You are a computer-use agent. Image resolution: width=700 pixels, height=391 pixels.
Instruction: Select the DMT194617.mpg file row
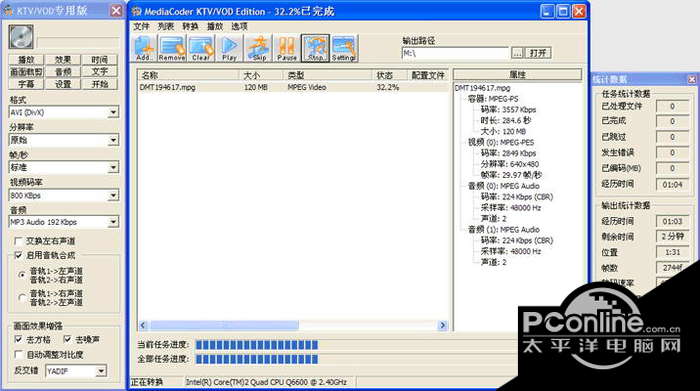(293, 87)
